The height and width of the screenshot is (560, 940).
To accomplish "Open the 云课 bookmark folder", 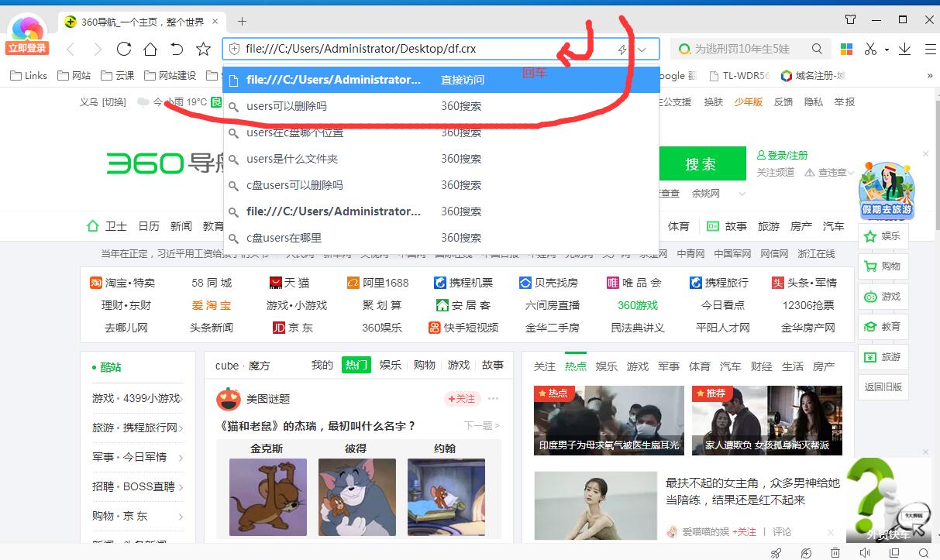I will click(117, 75).
